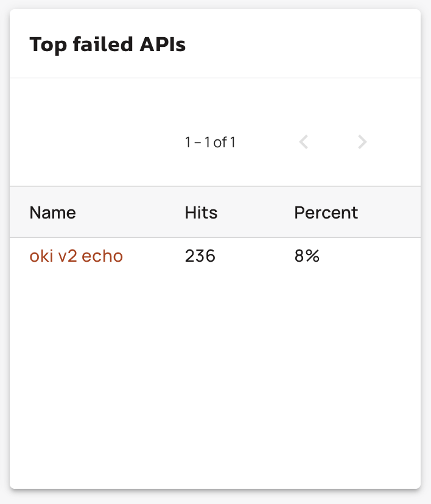Sort the table by Name column

(53, 212)
